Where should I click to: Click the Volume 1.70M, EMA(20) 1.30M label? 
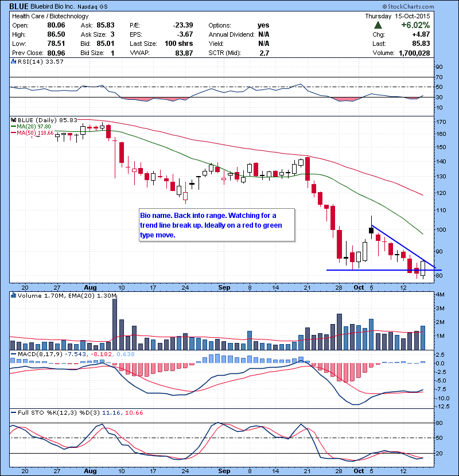(x=67, y=295)
